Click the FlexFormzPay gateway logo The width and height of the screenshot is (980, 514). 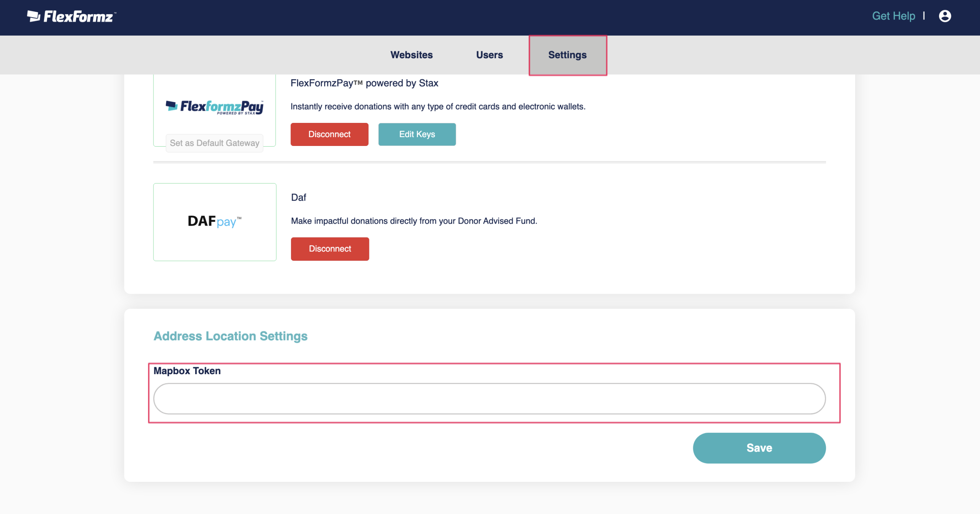(x=214, y=107)
